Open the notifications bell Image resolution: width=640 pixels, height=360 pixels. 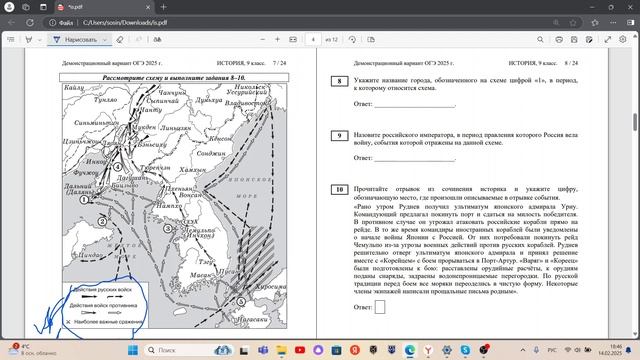click(629, 350)
